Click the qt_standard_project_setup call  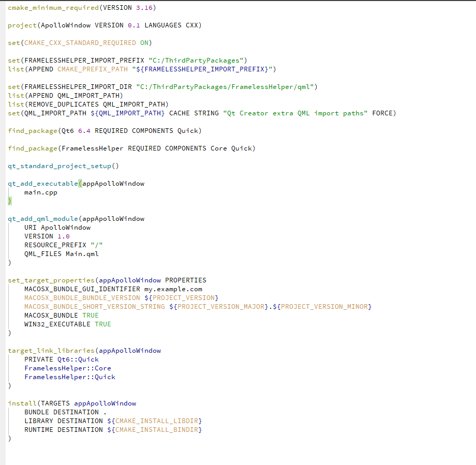click(58, 166)
